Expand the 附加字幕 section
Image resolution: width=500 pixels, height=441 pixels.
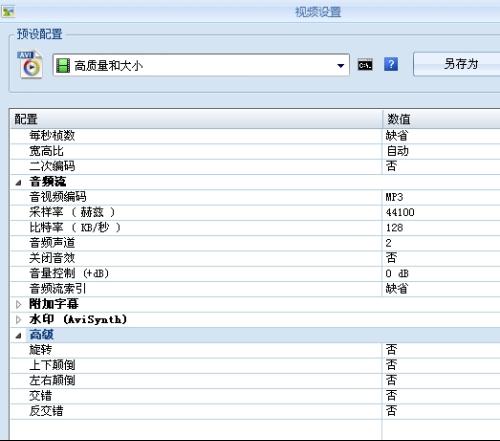[x=19, y=304]
